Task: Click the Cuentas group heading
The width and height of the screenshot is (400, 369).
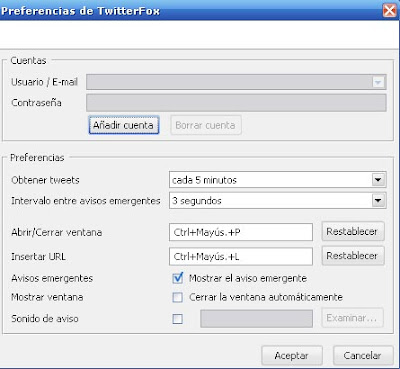Action: [x=28, y=61]
